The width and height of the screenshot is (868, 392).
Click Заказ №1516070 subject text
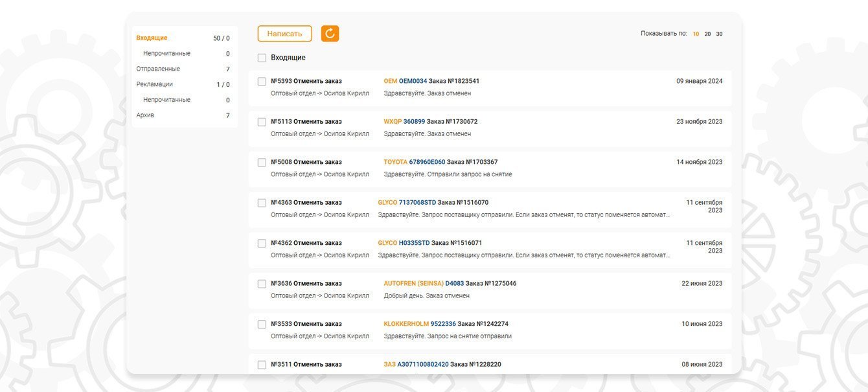point(463,203)
